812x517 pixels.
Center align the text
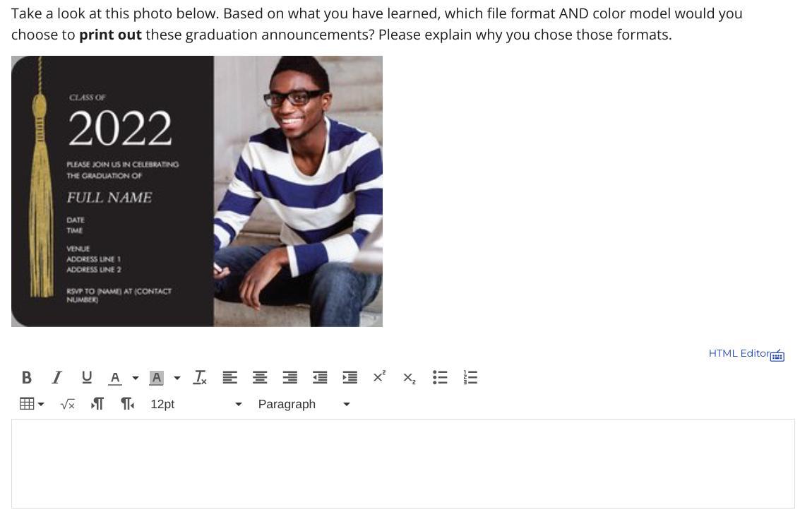click(260, 378)
